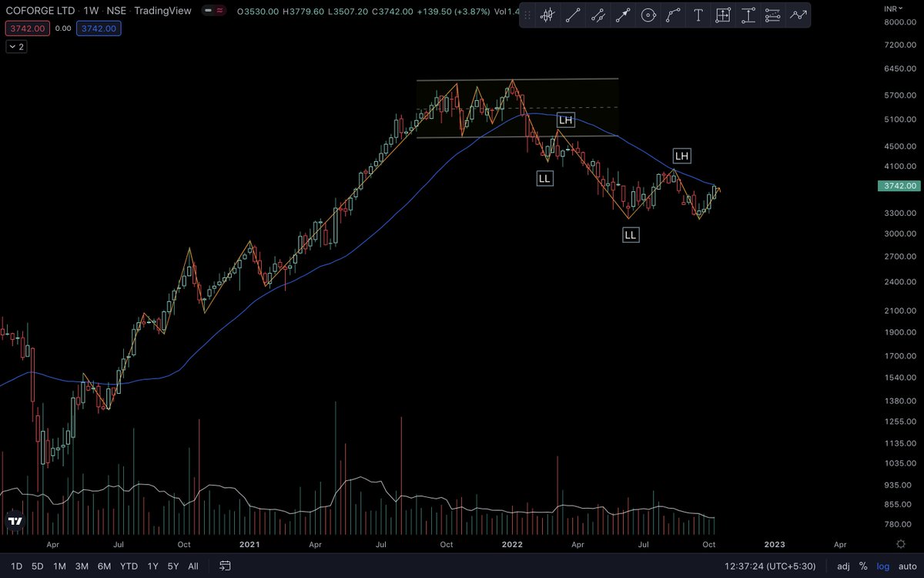
Task: Set chart range to 1Y
Action: point(152,566)
